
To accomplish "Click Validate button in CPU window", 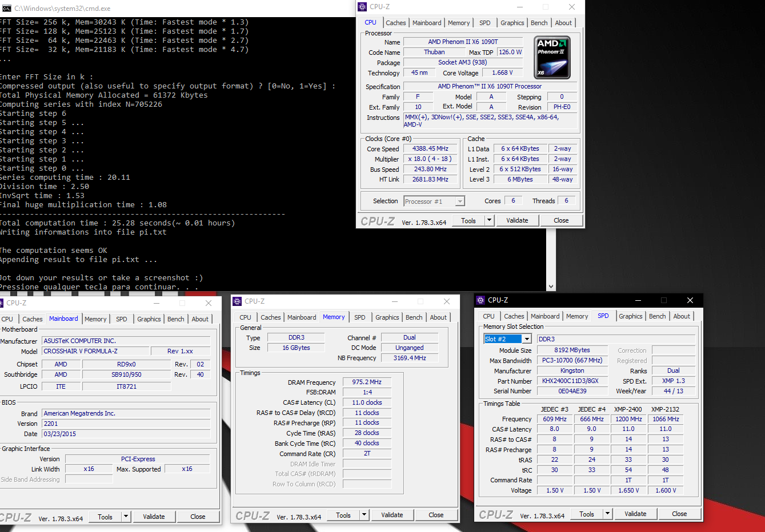I will [x=517, y=220].
